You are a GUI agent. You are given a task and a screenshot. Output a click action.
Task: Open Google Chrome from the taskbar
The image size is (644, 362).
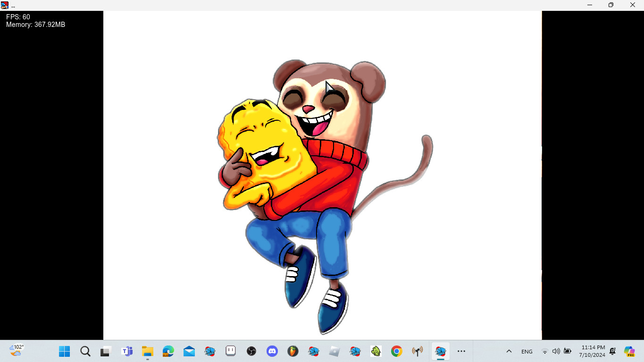397,351
